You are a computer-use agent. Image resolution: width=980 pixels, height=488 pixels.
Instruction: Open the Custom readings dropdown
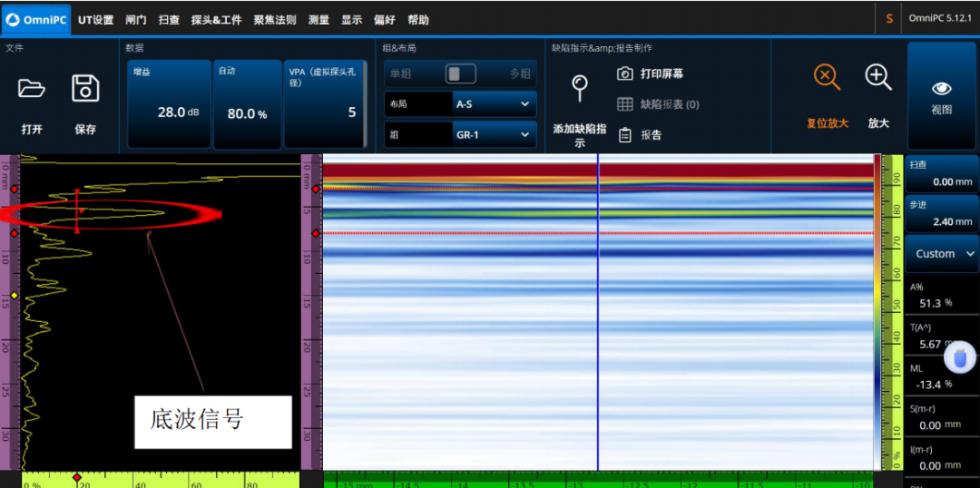tap(942, 254)
